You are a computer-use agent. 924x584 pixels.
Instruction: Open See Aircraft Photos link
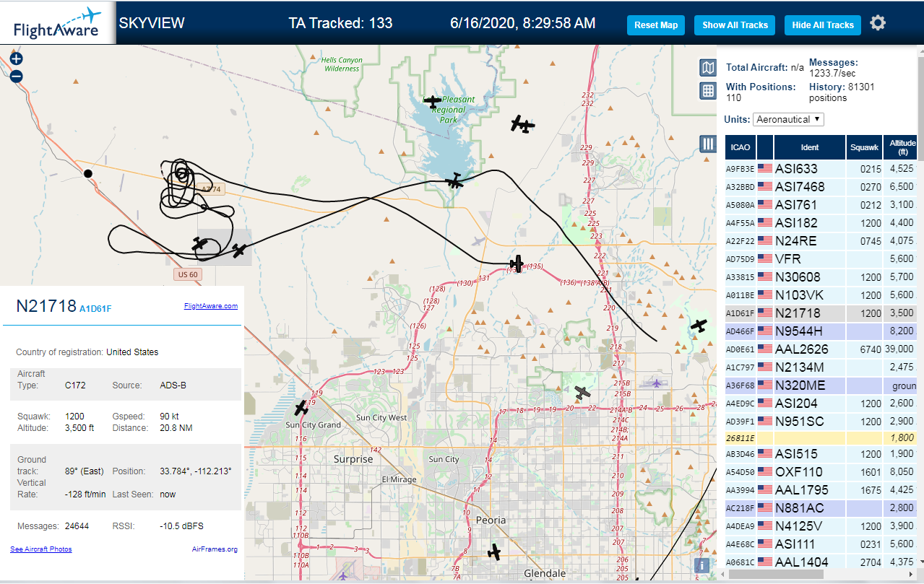click(x=41, y=549)
